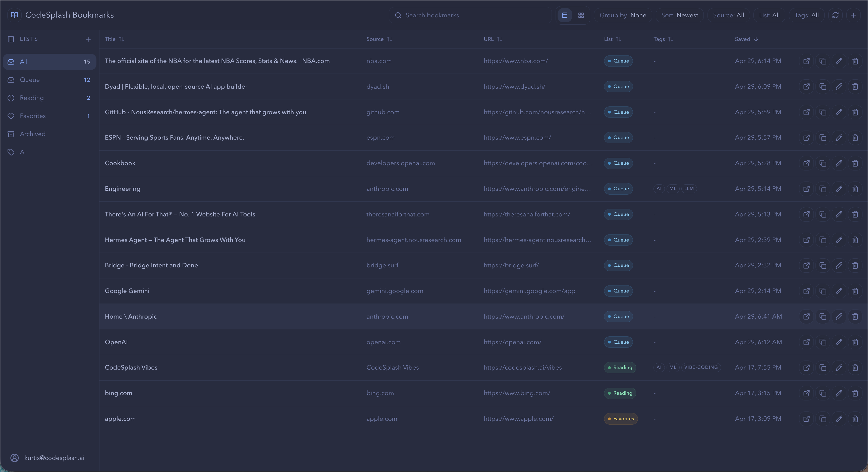Copy the Dyad bookmark link icon
This screenshot has height=472, width=868.
click(823, 87)
